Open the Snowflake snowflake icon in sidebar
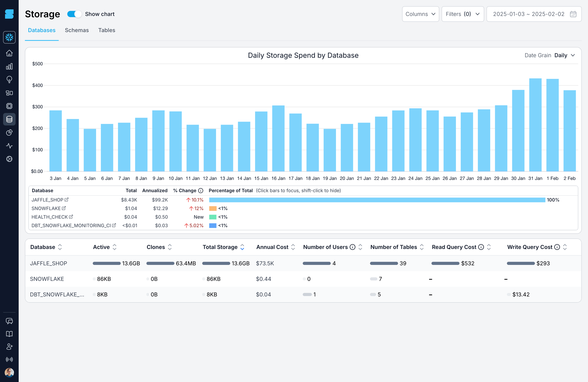Image resolution: width=588 pixels, height=382 pixels. (x=9, y=37)
